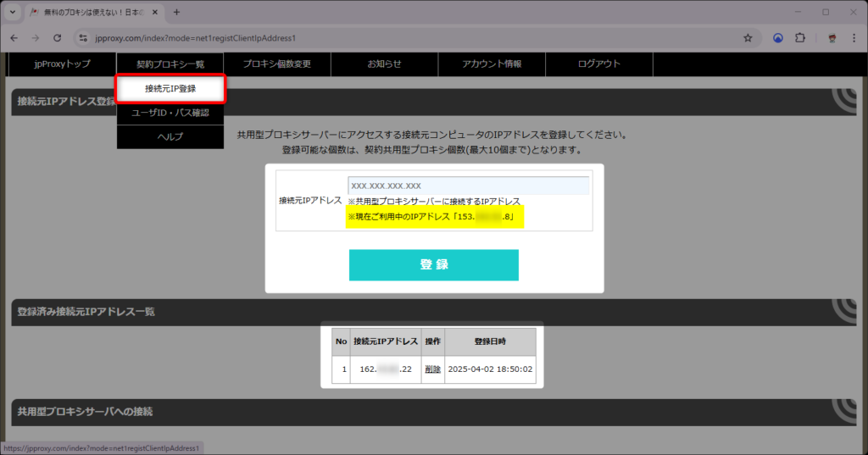Click the site information icon in address bar

82,38
